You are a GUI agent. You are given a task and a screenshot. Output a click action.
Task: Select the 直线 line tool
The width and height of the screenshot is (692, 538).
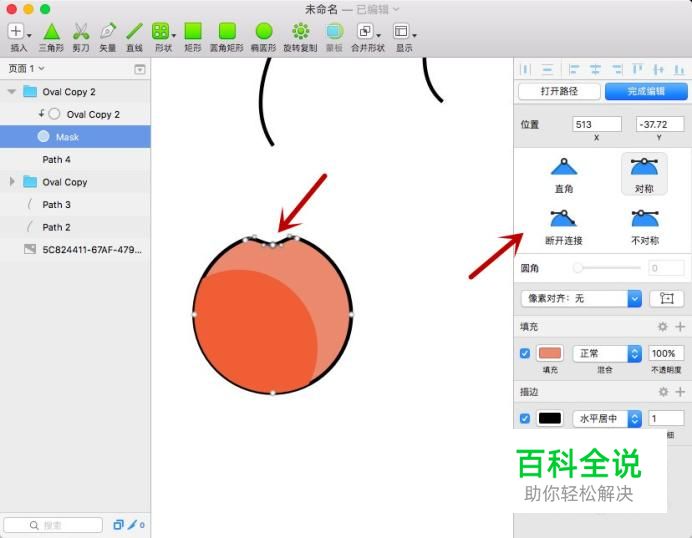pos(134,31)
